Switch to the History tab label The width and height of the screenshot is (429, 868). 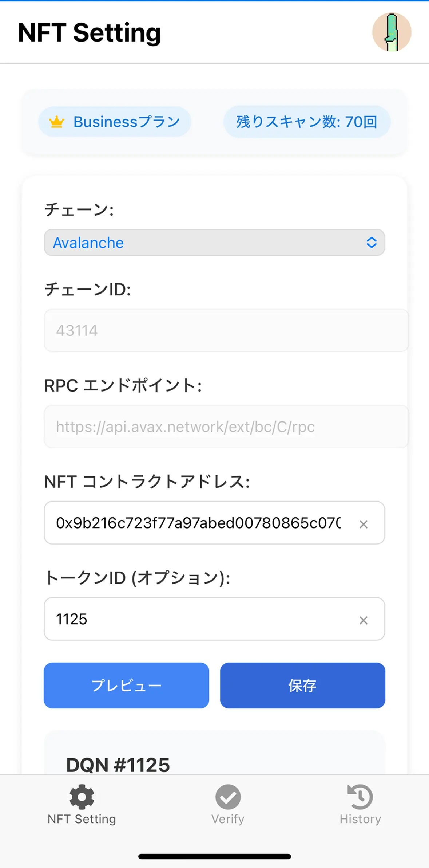[360, 819]
